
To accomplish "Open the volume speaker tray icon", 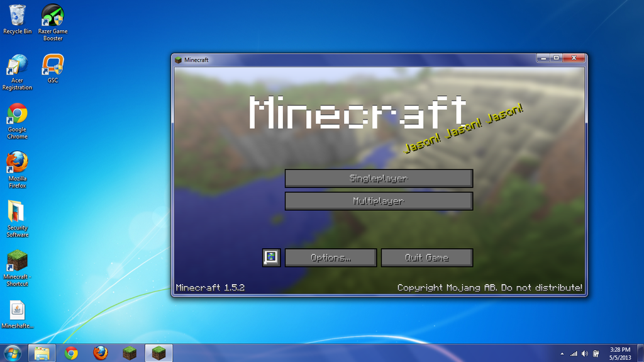I will pyautogui.click(x=584, y=354).
